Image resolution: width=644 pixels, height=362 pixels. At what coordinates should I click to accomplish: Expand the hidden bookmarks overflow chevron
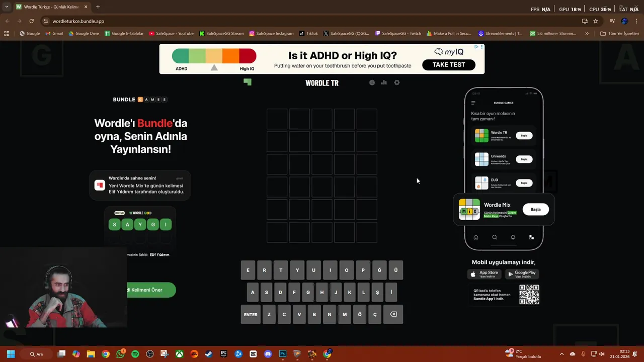click(x=587, y=33)
